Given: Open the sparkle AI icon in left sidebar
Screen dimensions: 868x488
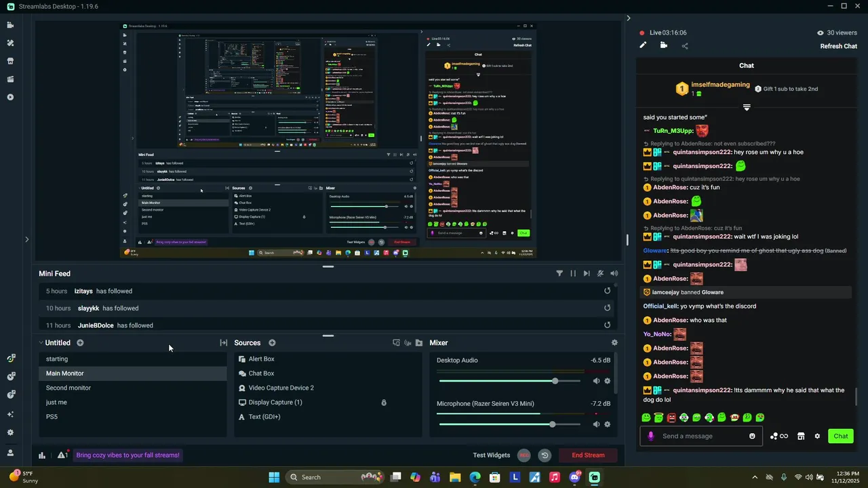Looking at the screenshot, I should [x=10, y=414].
